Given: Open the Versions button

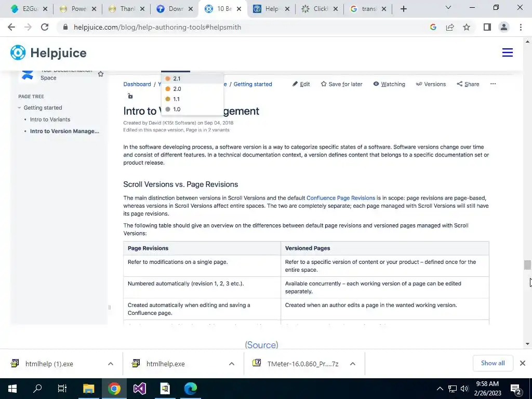Looking at the screenshot, I should (431, 84).
